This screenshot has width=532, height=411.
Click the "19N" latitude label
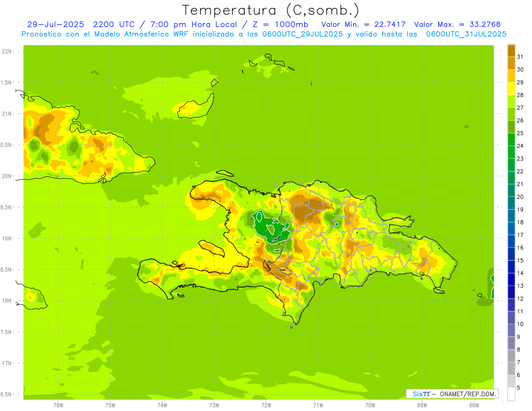pos(6,239)
